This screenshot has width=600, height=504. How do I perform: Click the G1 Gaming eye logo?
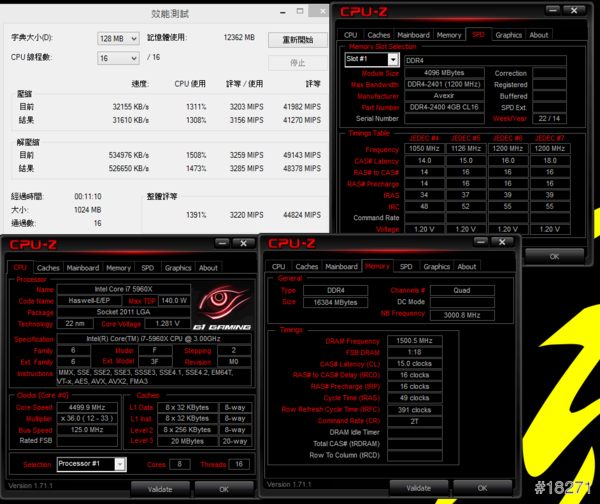click(x=223, y=307)
